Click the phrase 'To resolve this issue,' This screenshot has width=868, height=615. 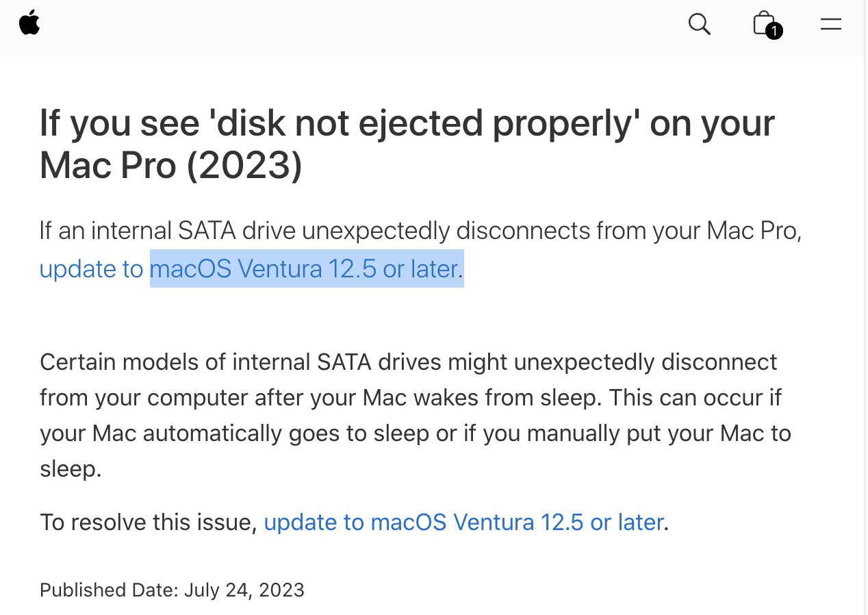[149, 523]
